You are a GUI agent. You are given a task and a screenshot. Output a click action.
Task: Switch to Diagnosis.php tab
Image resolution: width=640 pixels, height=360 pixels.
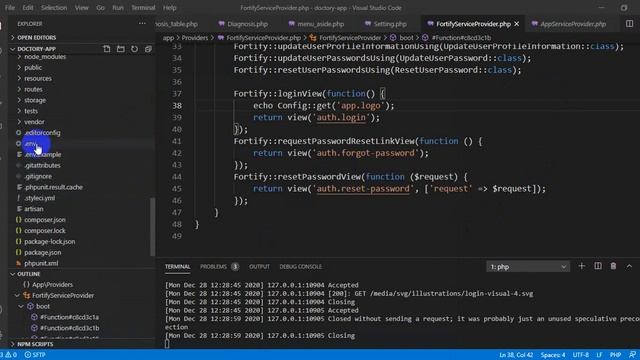(244, 24)
